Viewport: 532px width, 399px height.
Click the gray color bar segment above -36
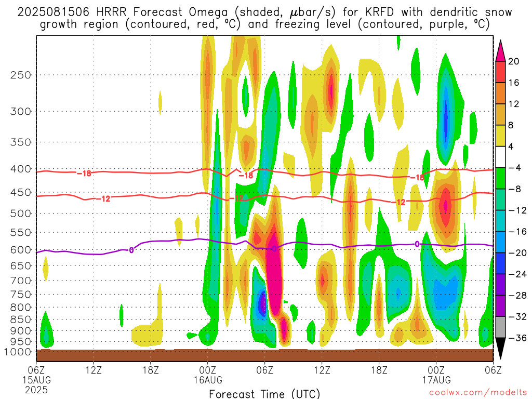point(500,327)
